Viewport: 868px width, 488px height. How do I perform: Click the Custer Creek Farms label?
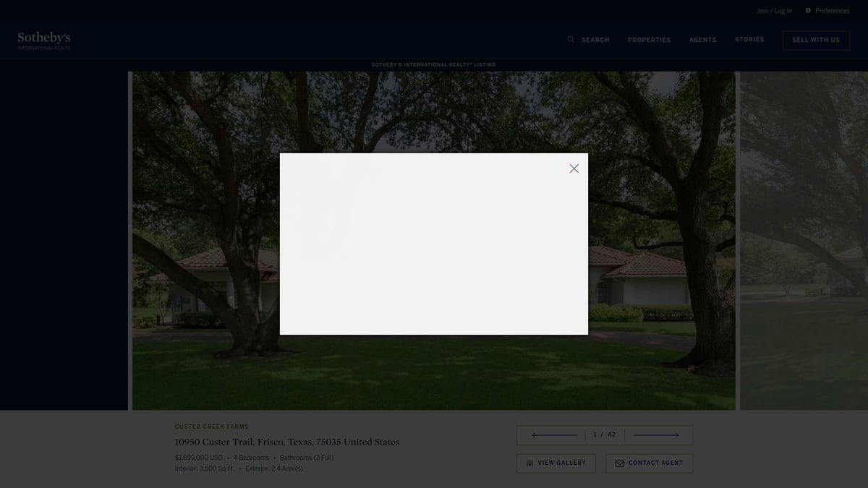[x=211, y=426]
